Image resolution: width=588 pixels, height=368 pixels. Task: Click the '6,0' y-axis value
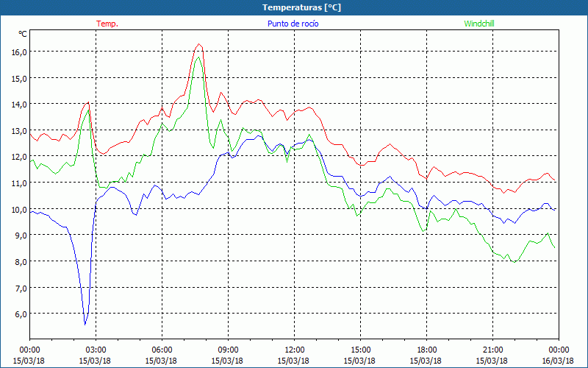[21, 314]
